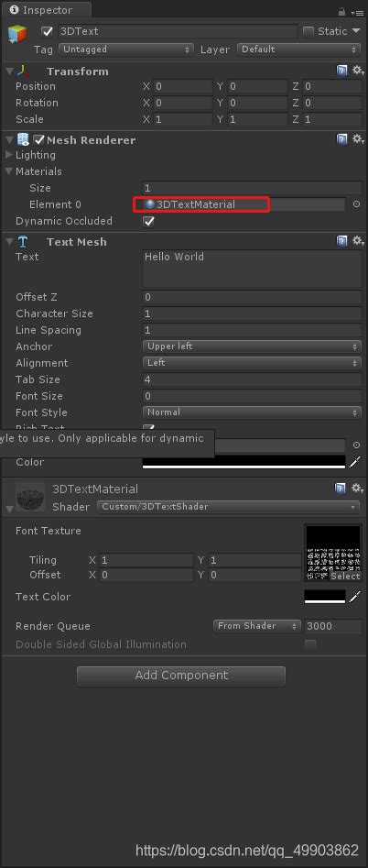Click the Text Mesh Color eyedropper icon
Screen dimensions: 368x868
tap(355, 461)
